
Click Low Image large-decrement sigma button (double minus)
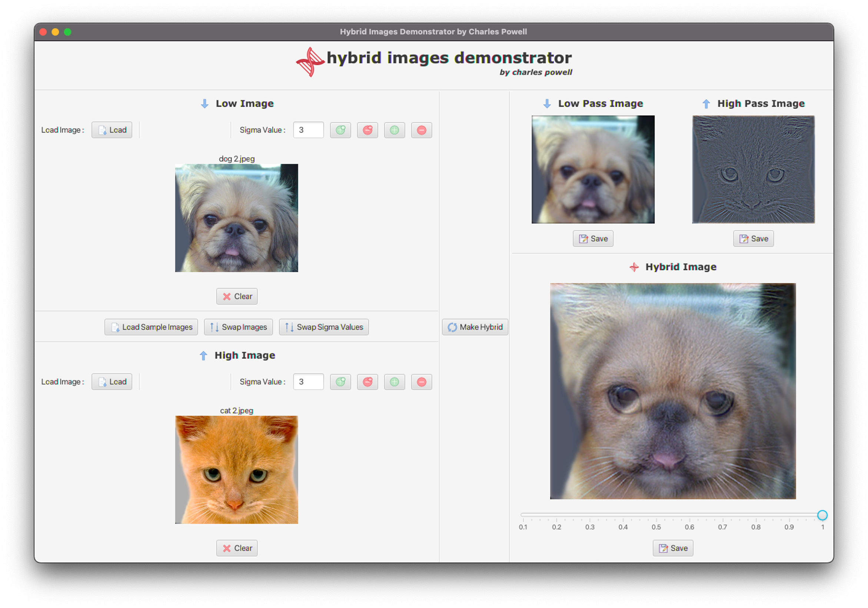pyautogui.click(x=368, y=130)
